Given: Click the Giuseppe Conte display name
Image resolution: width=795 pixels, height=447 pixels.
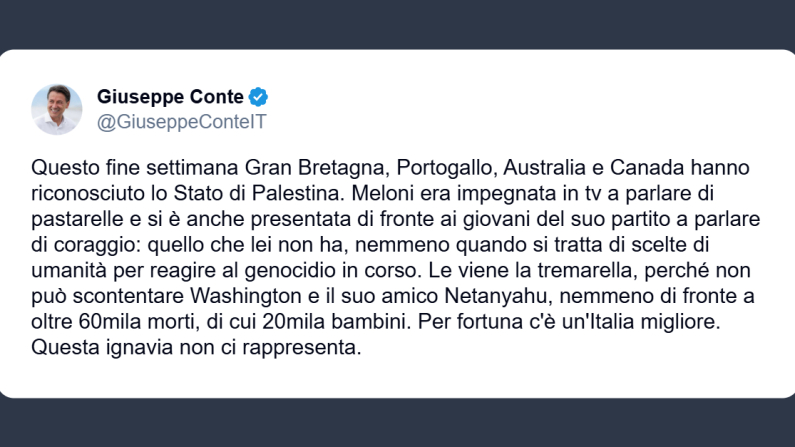Looking at the screenshot, I should click(x=170, y=98).
